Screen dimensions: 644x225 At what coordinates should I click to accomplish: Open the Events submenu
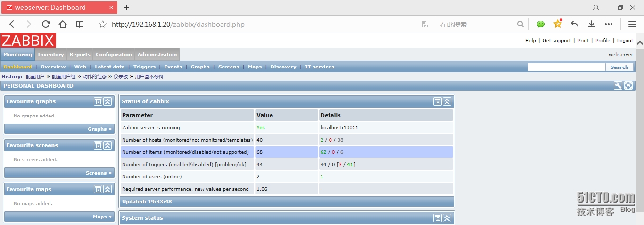click(173, 67)
